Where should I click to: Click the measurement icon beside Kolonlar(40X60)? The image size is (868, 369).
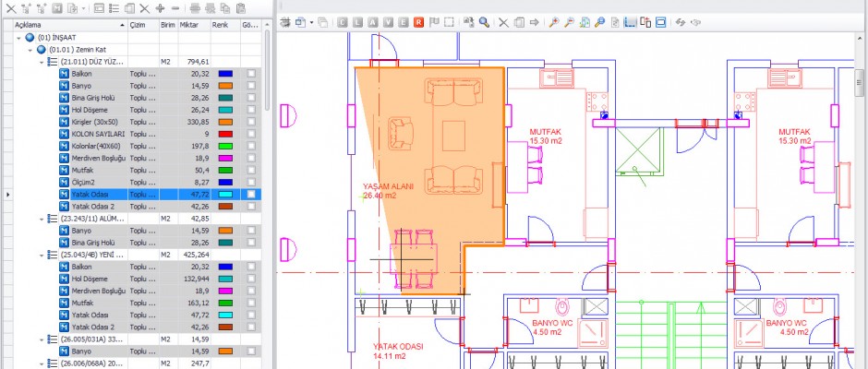coord(65,146)
